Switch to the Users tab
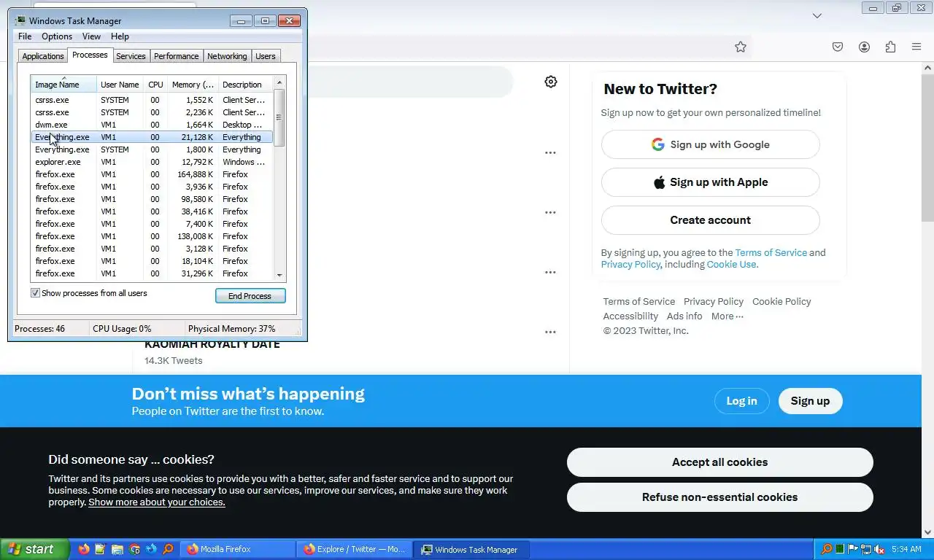The height and width of the screenshot is (560, 934). coord(266,56)
